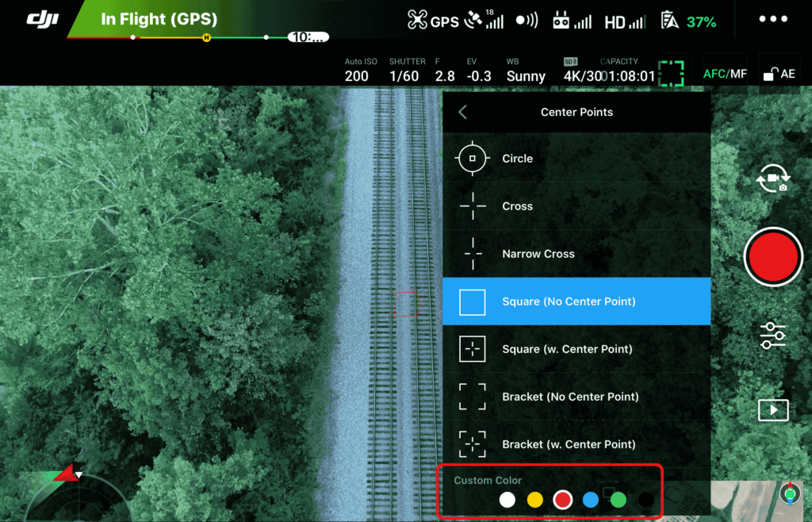Select the Circle center point

(x=576, y=159)
